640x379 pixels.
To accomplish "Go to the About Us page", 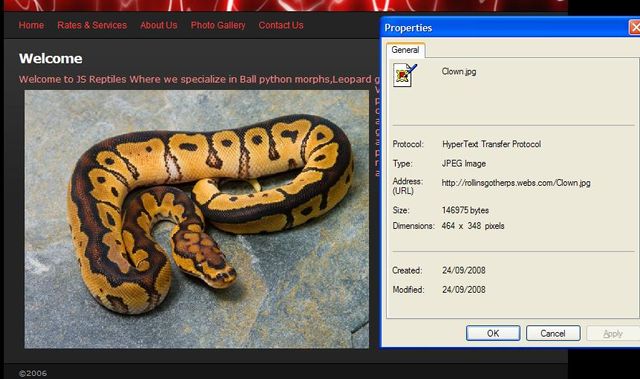I will tap(159, 25).
